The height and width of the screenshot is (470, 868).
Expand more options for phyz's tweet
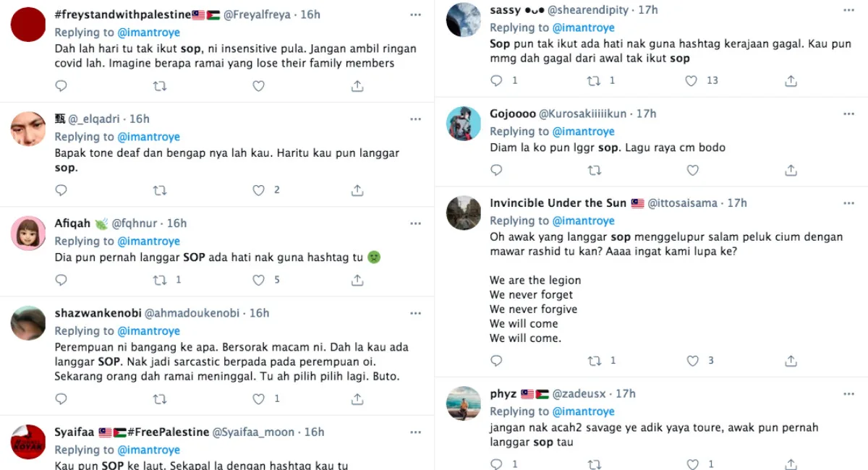pos(848,394)
